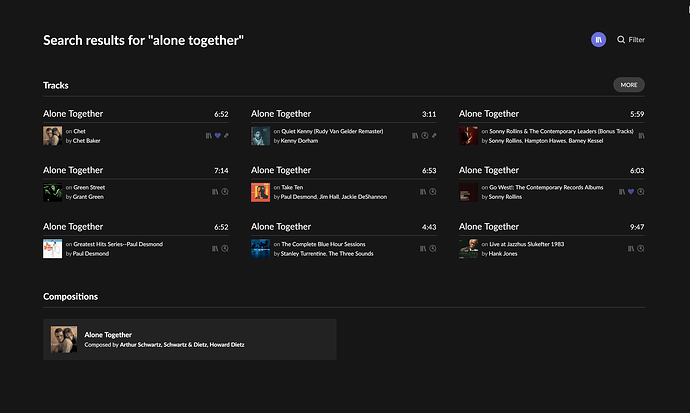Click Live at Jazzhus Slukefter album thumbnail
Screen dimensions: 690x413
click(468, 249)
